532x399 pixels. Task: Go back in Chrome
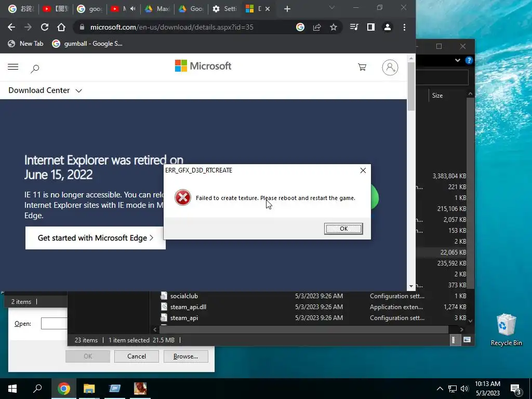(x=11, y=27)
